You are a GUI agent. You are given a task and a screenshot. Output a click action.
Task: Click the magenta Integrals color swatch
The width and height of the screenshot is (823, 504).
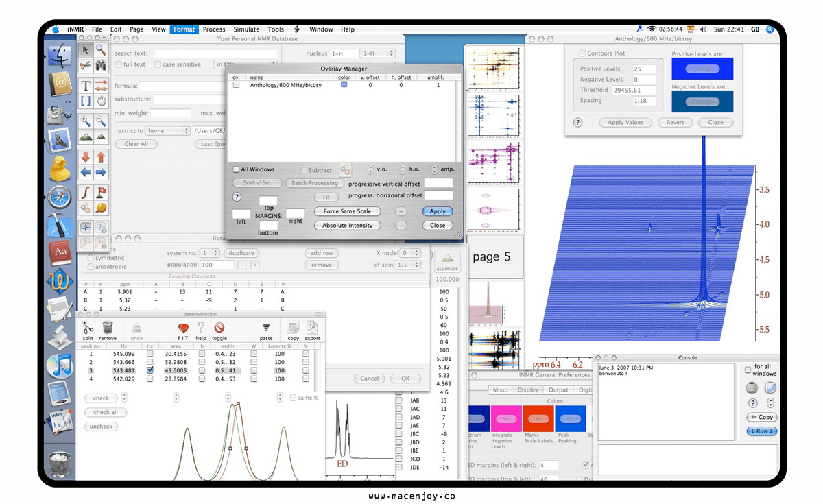[x=505, y=418]
